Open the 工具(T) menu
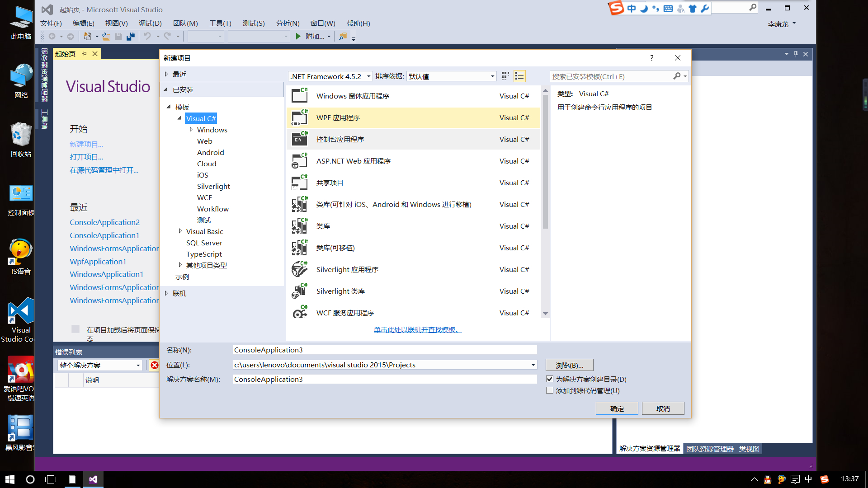Screen dimensions: 868x488 (x=220, y=23)
